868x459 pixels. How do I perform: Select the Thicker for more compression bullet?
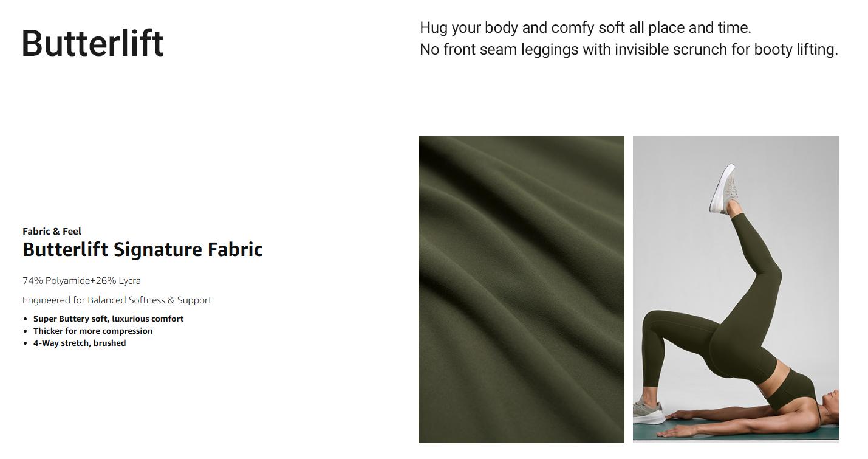click(x=93, y=331)
